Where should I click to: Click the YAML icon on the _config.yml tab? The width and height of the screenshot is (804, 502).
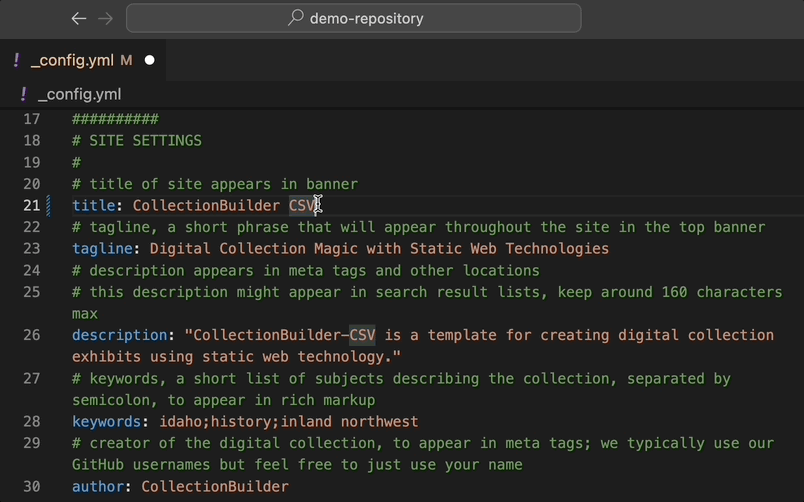(16, 60)
